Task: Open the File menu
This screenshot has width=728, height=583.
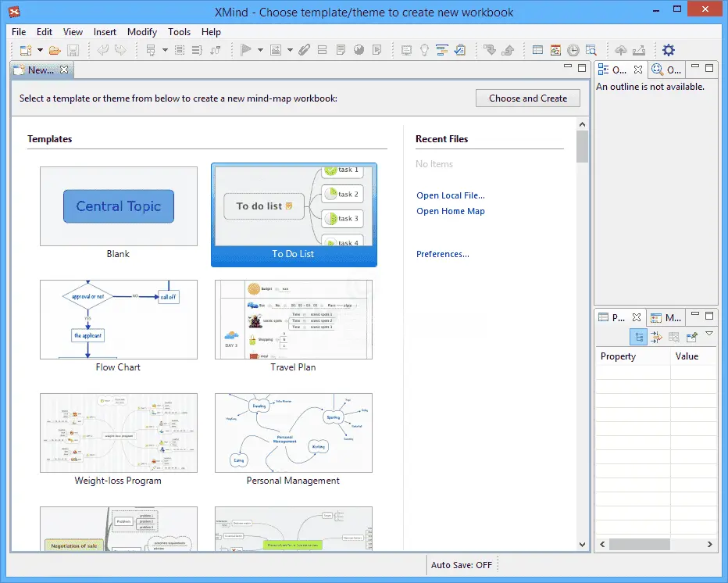Action: (19, 31)
